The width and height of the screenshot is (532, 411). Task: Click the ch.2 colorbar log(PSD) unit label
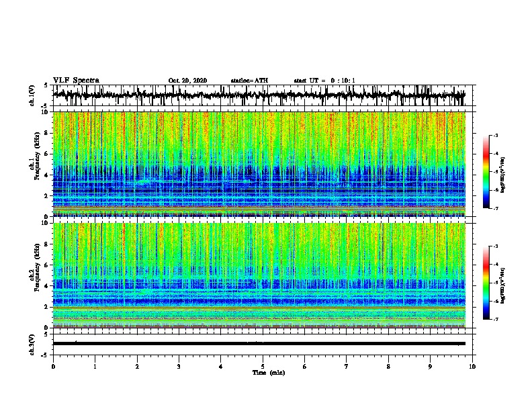pyautogui.click(x=503, y=285)
